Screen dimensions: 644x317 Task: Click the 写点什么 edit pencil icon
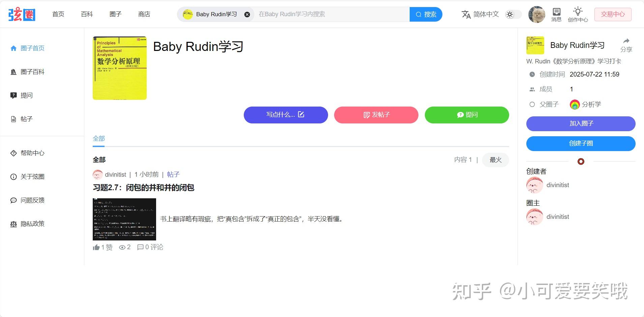point(301,114)
